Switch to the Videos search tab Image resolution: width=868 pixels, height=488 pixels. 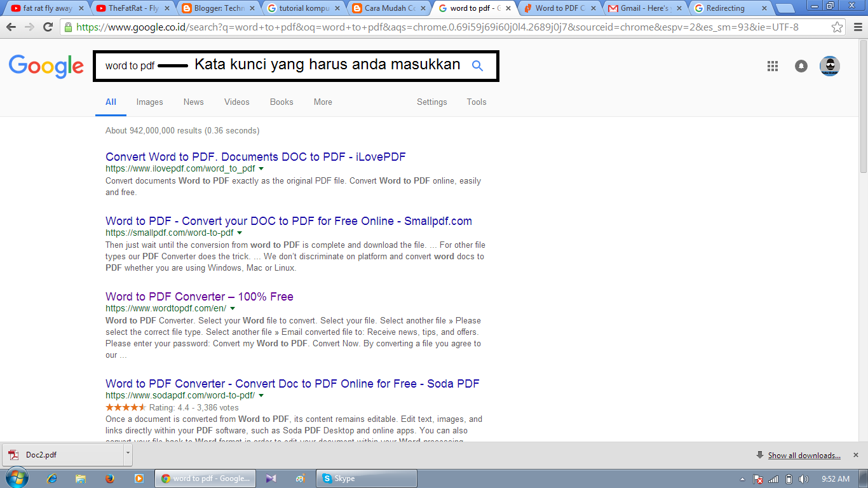(237, 102)
